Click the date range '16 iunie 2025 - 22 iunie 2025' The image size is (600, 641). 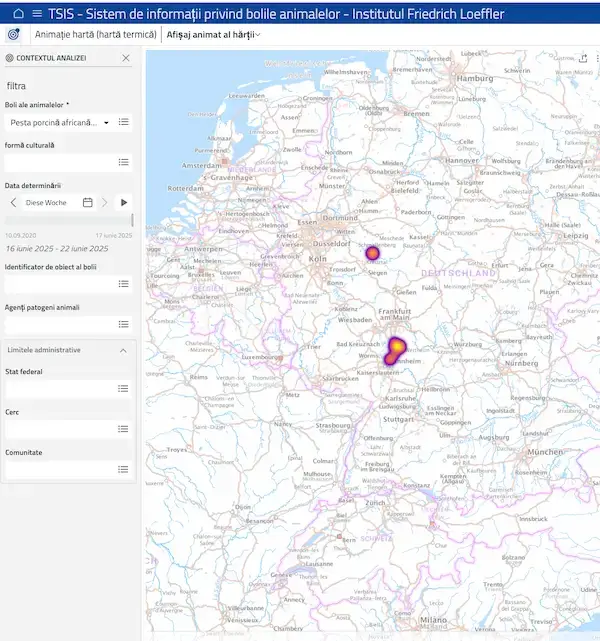57,249
